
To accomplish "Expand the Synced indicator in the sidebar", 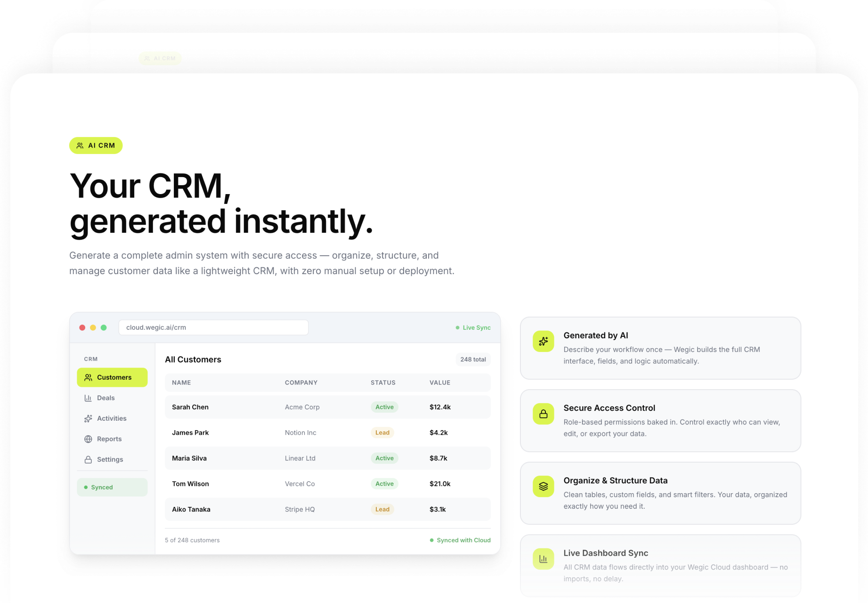I will [112, 487].
